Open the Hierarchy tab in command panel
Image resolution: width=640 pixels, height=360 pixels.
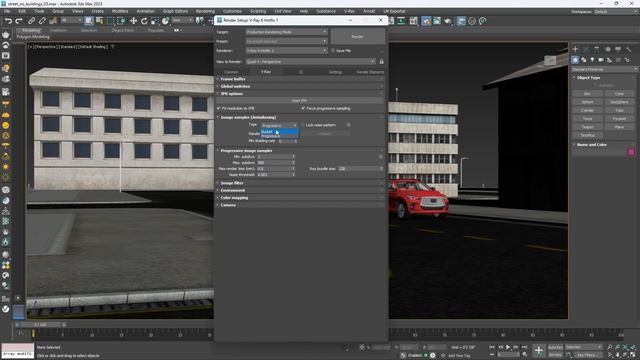(597, 49)
